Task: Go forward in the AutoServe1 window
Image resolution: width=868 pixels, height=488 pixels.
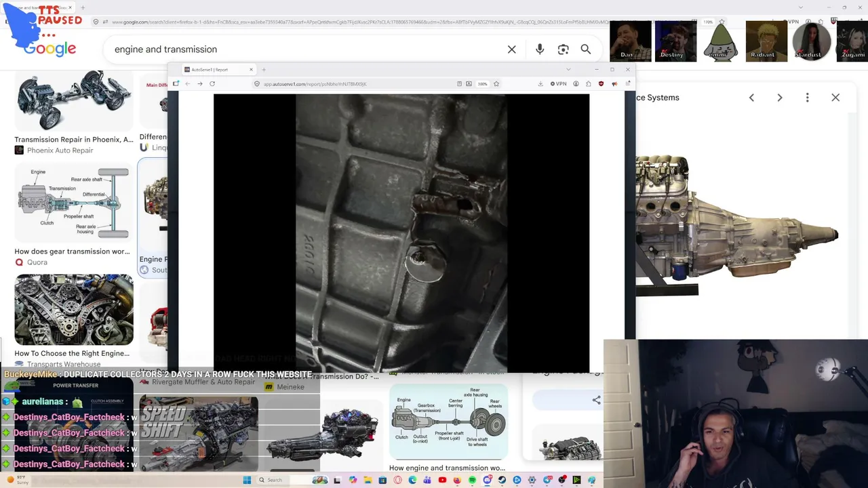Action: click(200, 84)
